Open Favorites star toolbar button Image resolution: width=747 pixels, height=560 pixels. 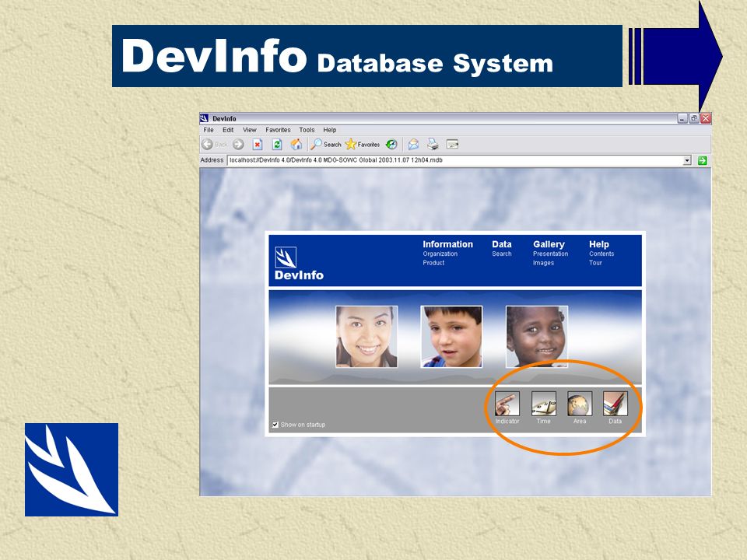click(362, 145)
